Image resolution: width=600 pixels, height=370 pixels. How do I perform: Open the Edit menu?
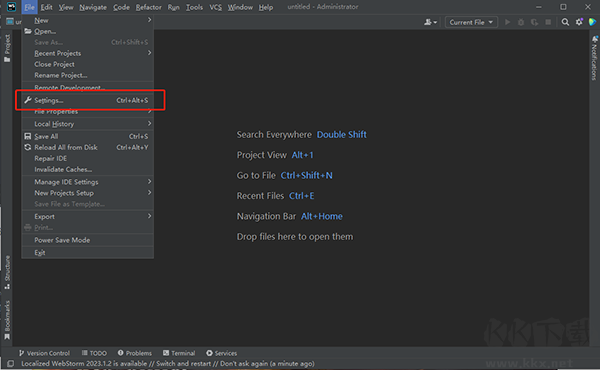(47, 7)
